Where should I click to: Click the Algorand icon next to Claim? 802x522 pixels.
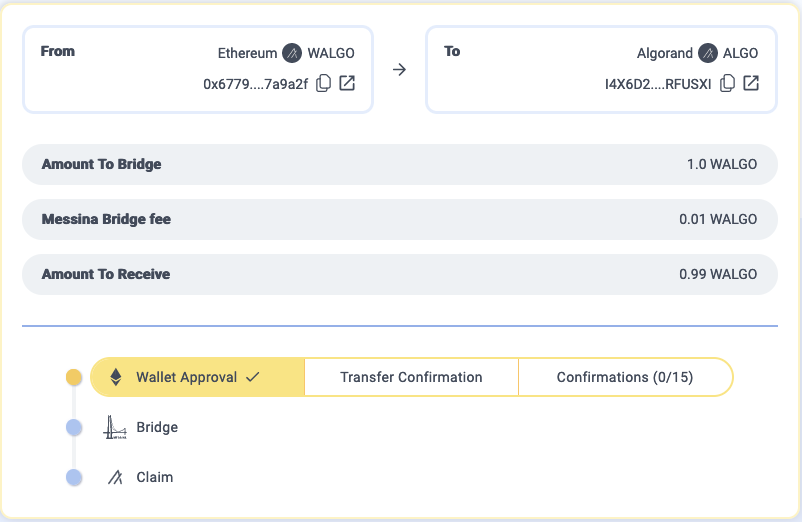click(x=115, y=477)
